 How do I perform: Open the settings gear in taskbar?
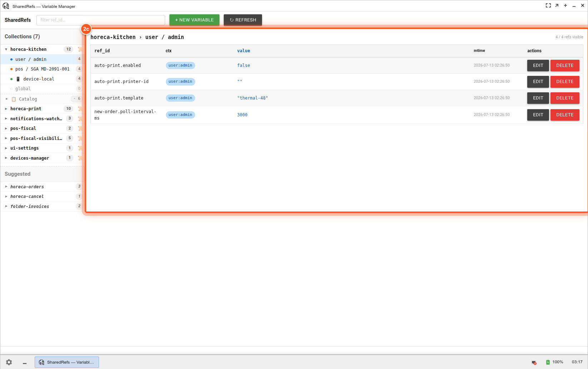click(9, 362)
